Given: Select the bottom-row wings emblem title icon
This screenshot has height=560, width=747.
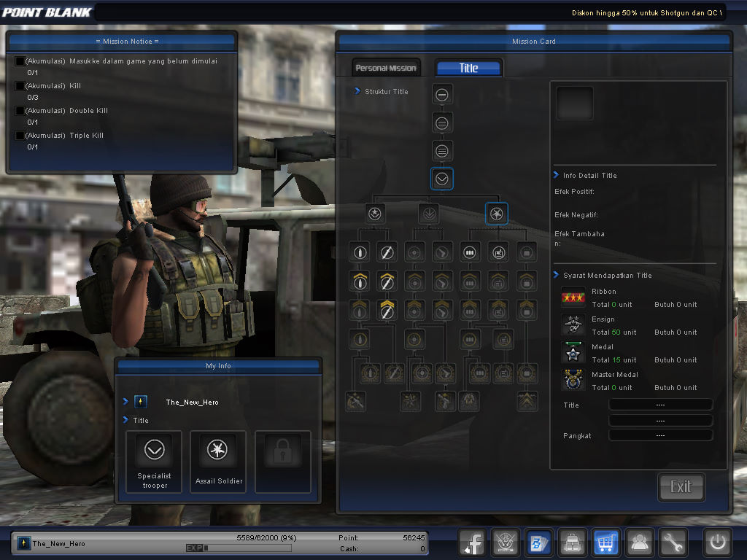Looking at the screenshot, I should click(469, 401).
